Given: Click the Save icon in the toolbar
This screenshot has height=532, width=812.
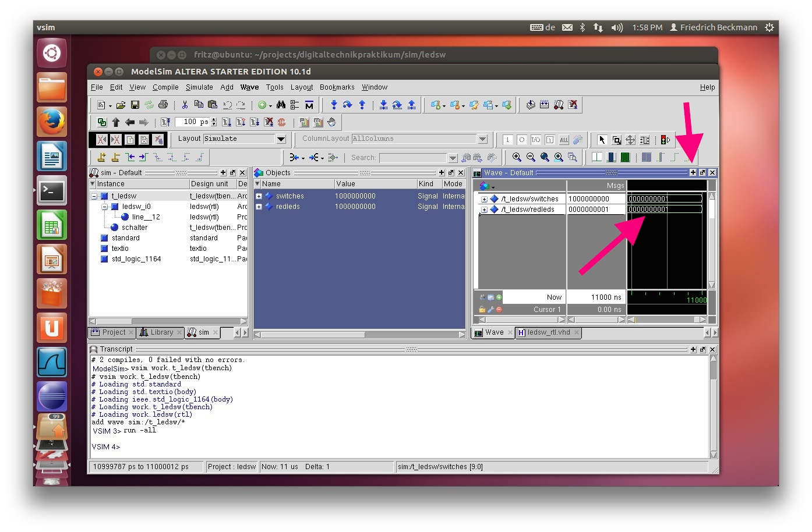Looking at the screenshot, I should pyautogui.click(x=135, y=105).
